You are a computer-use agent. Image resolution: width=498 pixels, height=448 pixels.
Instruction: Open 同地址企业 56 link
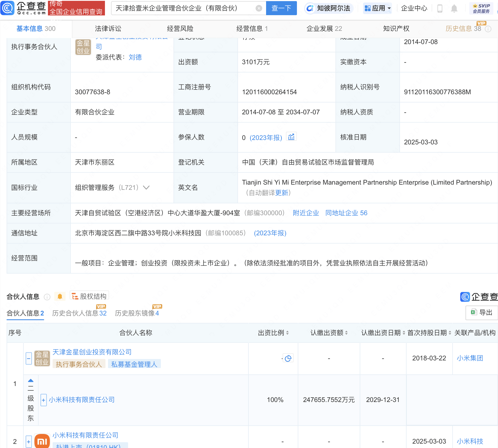coord(346,213)
